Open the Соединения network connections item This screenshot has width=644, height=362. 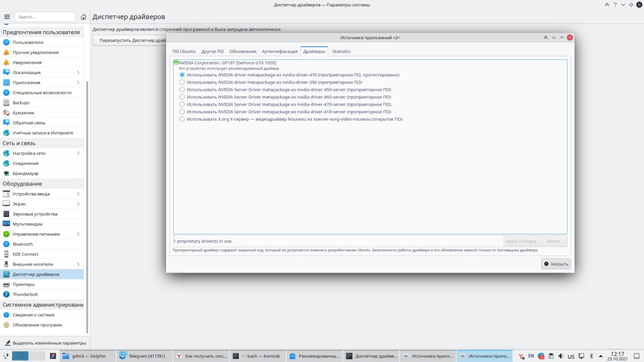point(42,163)
